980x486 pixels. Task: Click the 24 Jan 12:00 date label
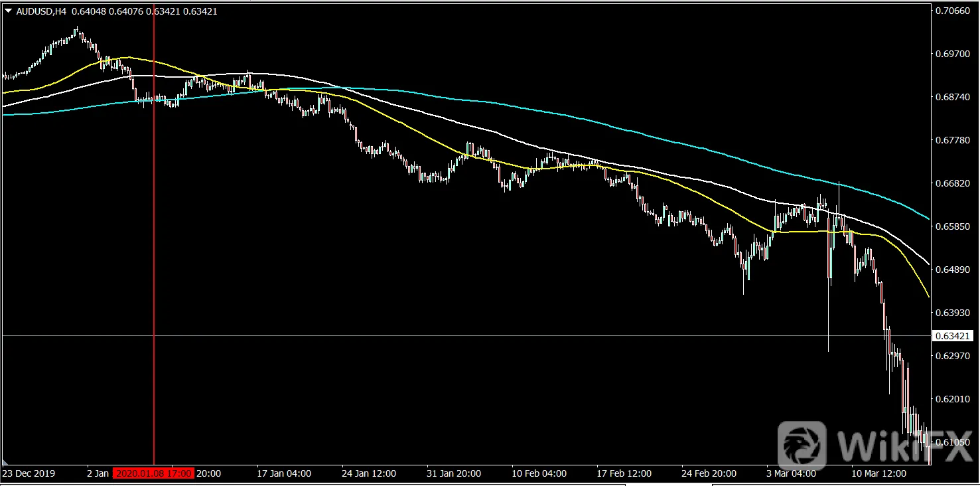[369, 473]
